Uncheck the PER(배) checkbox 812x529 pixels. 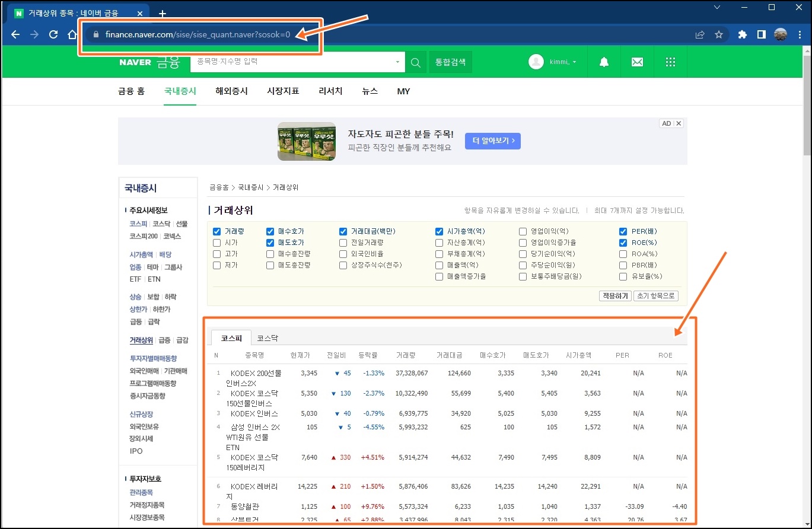(x=623, y=231)
